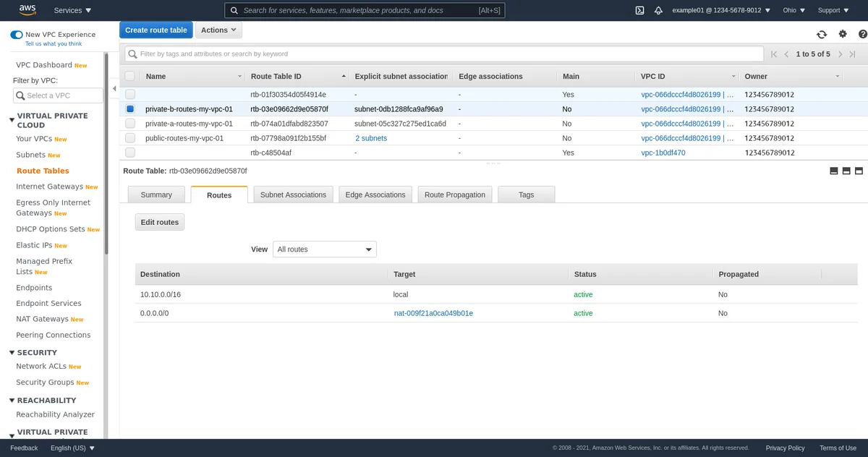
Task: Select the public-routes-my-vpc-01 row checkbox
Action: (x=130, y=138)
